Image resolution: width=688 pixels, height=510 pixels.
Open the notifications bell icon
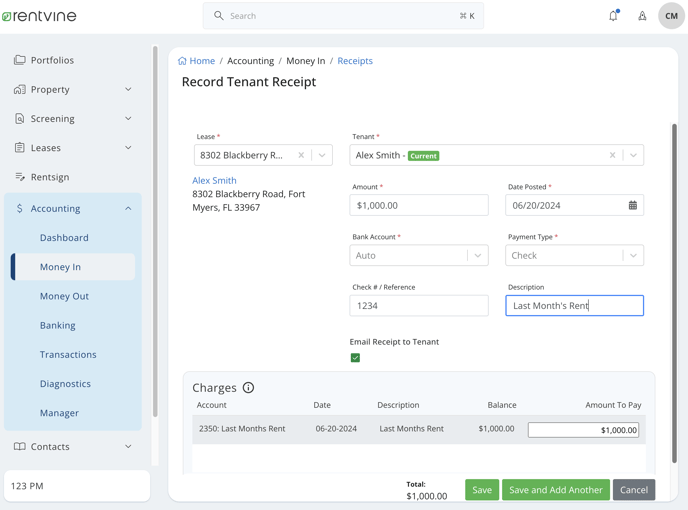[x=613, y=16]
